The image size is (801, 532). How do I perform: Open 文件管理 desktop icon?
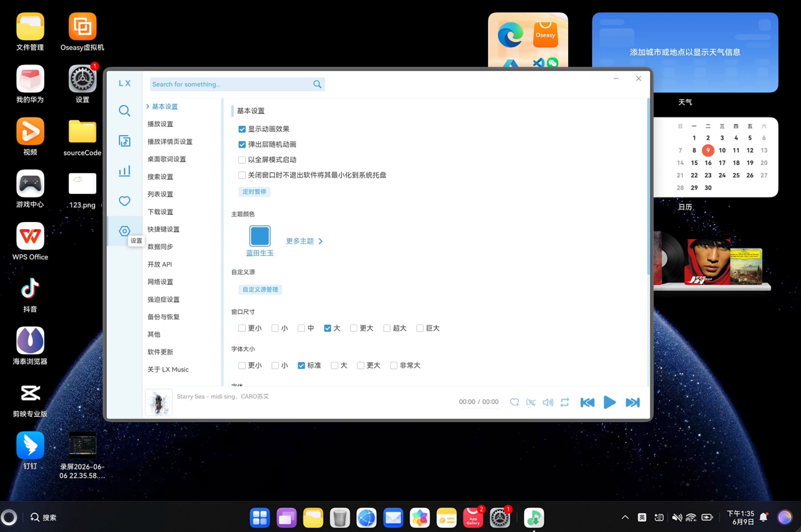[x=30, y=32]
